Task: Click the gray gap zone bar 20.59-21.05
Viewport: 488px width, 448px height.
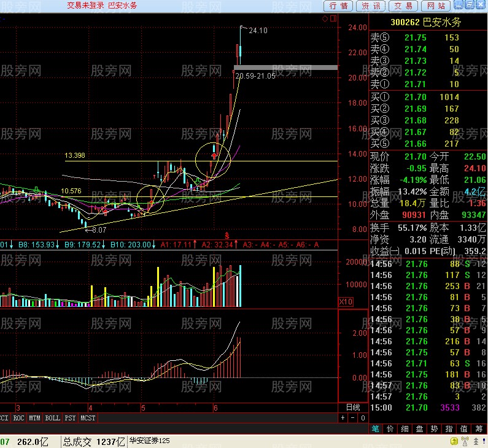Action: pyautogui.click(x=285, y=68)
